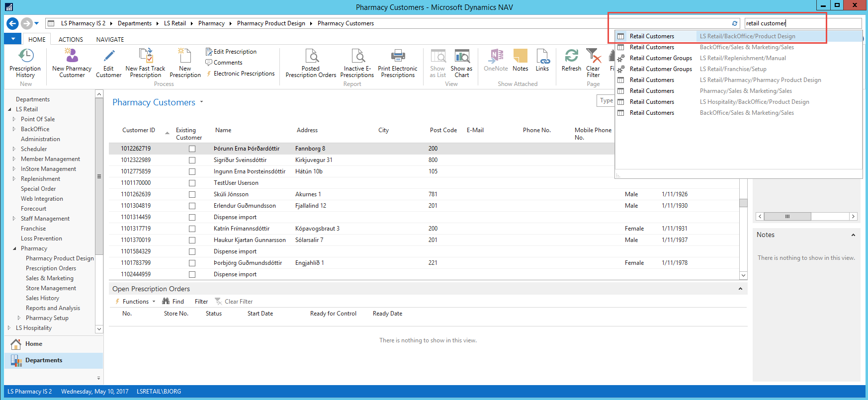Viewport: 868px width, 400px height.
Task: Switch to the ACTIONS ribbon tab
Action: pos(71,40)
